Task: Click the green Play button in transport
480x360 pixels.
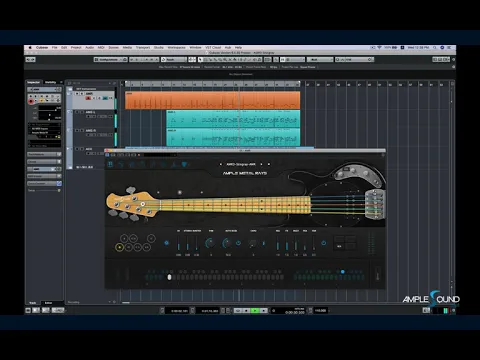Action: click(x=255, y=310)
